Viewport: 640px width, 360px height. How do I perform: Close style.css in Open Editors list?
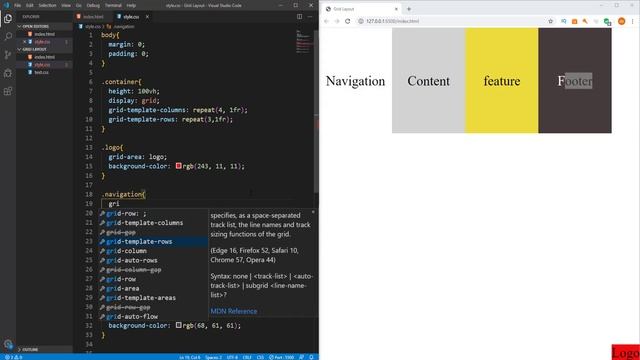pos(24,42)
